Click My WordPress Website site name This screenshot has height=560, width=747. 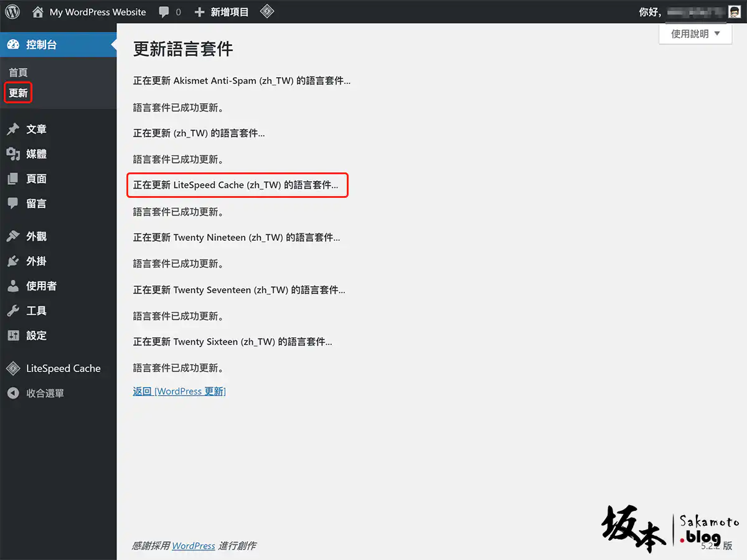98,12
